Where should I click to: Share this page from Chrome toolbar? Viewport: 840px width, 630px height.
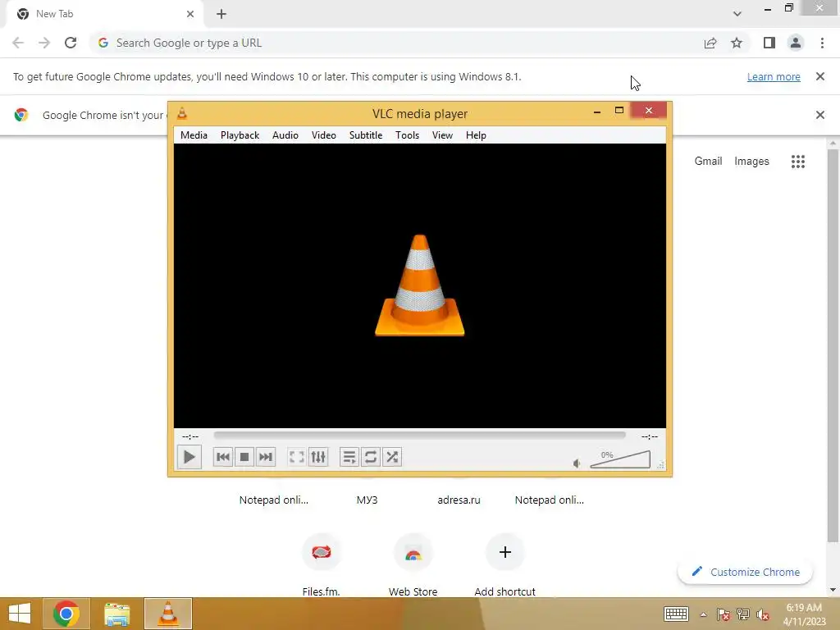click(710, 43)
